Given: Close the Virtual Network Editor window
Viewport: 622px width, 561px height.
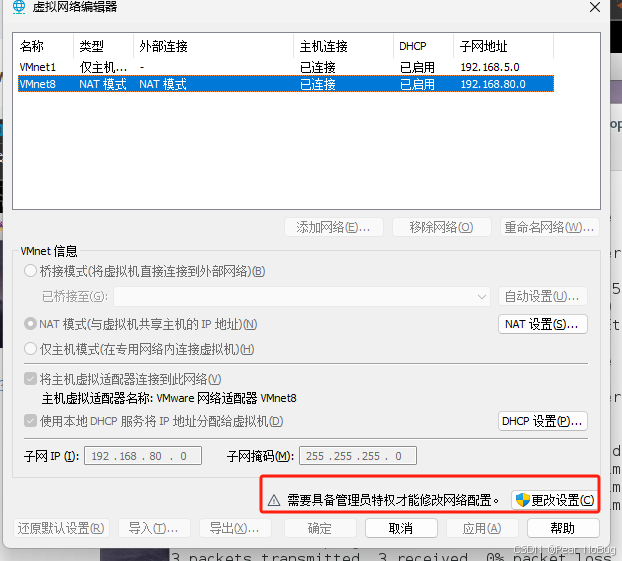Looking at the screenshot, I should 595,7.
